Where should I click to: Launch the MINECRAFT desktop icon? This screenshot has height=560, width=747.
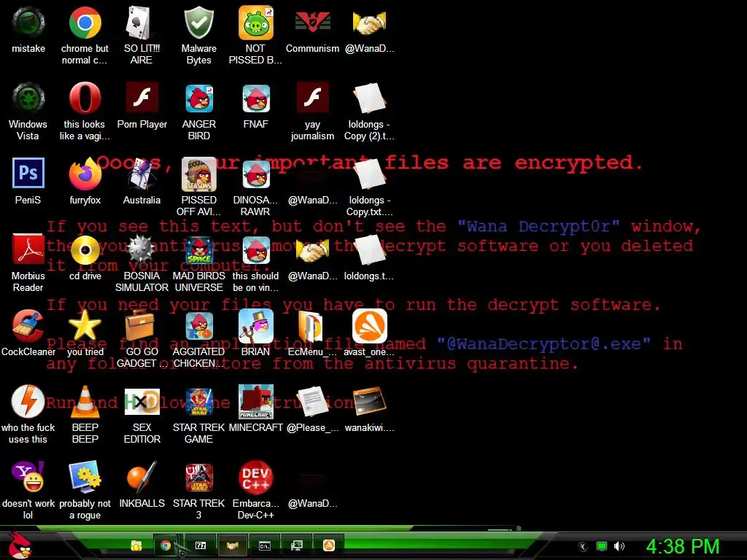click(256, 402)
